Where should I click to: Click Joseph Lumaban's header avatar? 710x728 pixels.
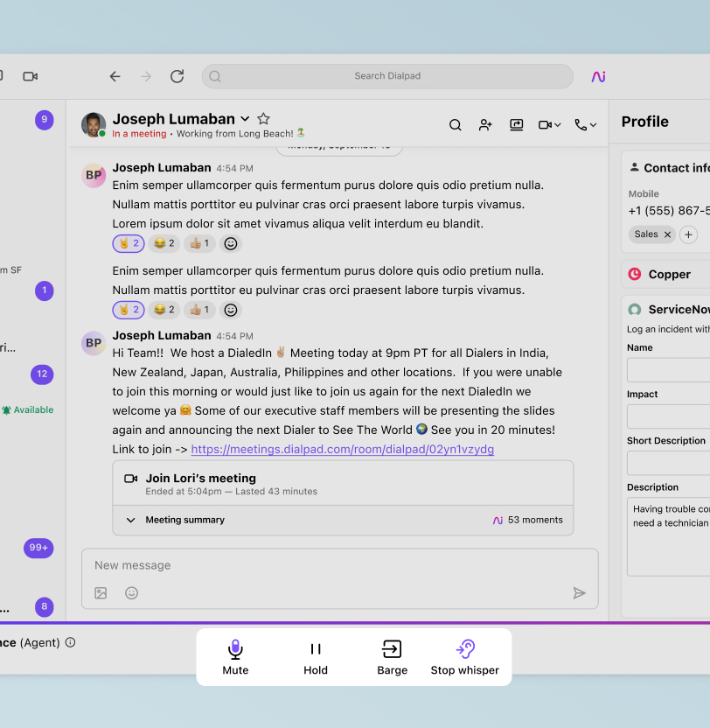point(94,125)
